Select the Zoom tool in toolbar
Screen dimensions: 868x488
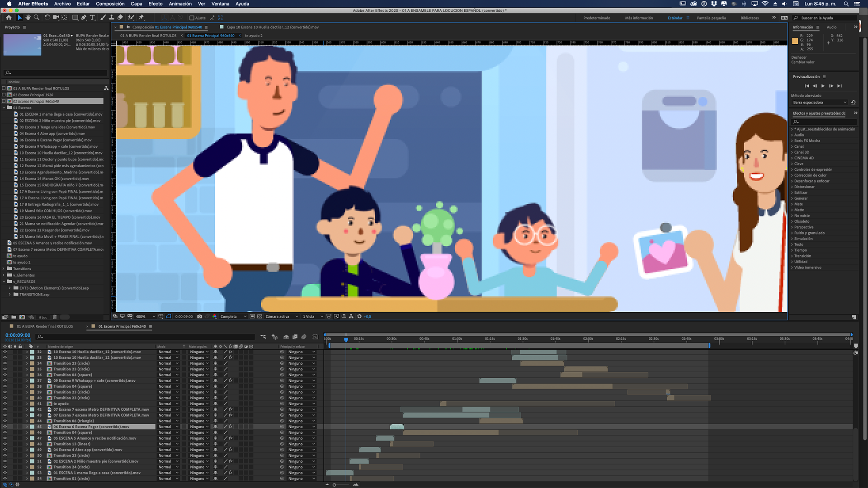point(36,18)
